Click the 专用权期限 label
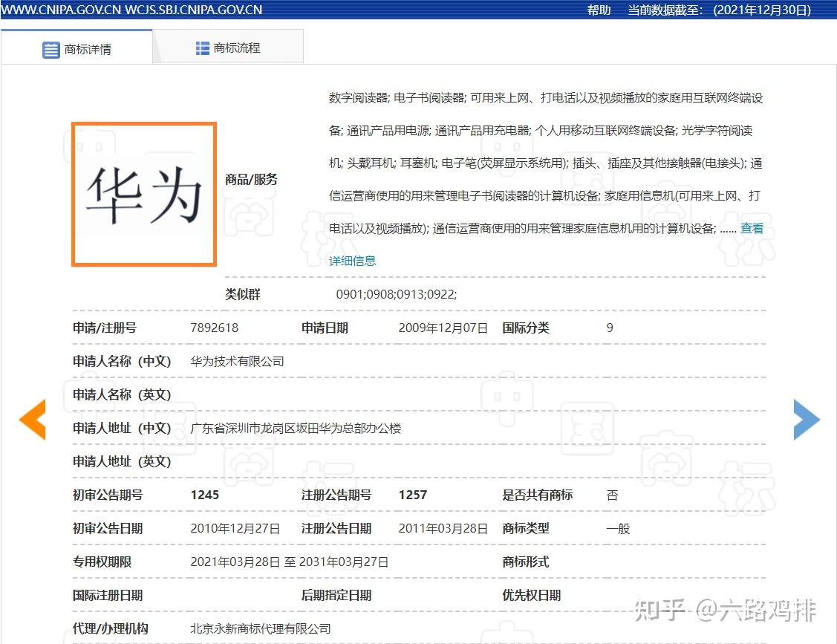 click(102, 562)
